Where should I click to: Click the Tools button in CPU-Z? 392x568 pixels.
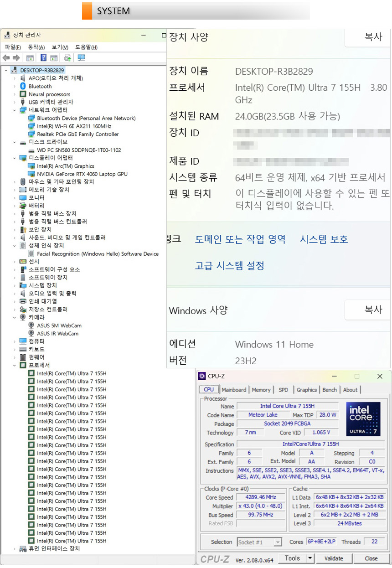[292, 558]
